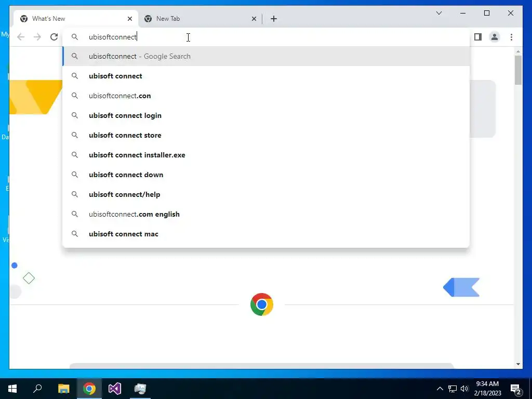Maximize the Chrome window
The height and width of the screenshot is (399, 532).
[486, 13]
